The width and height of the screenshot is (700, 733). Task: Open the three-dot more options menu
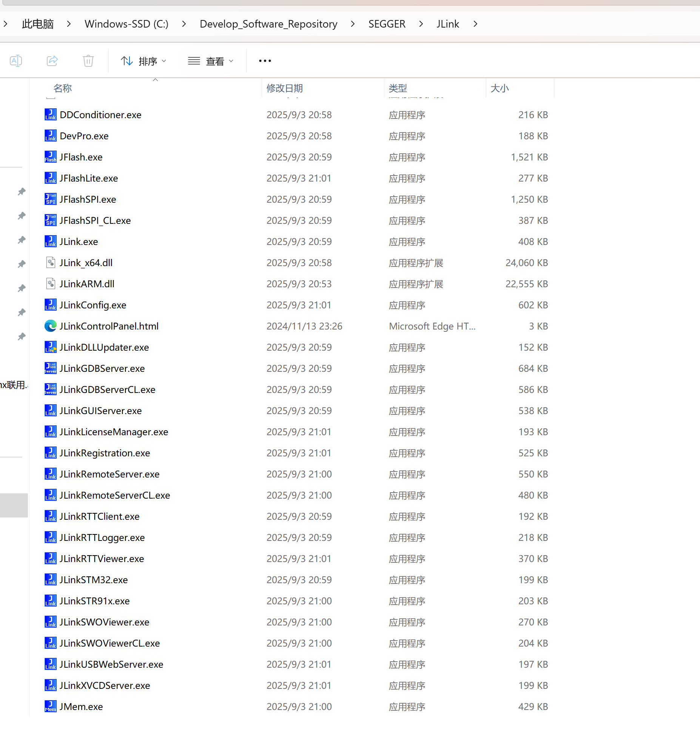(265, 61)
